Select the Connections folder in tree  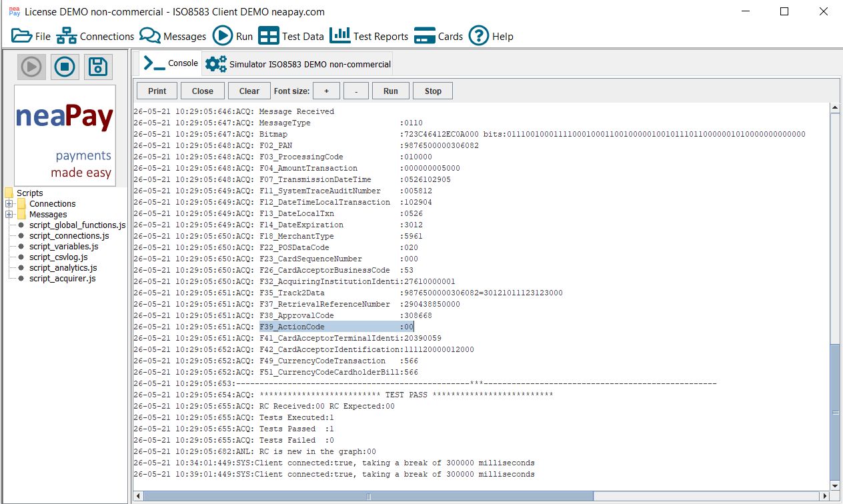[47, 204]
